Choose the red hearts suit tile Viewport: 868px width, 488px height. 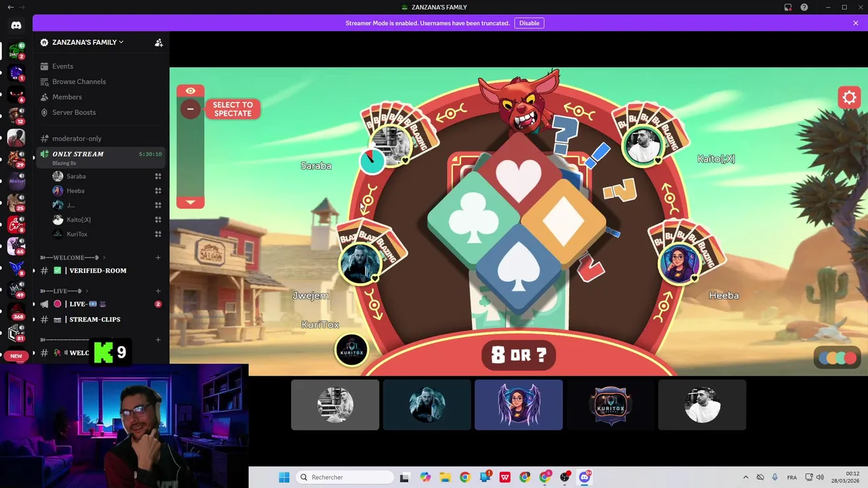(x=519, y=175)
